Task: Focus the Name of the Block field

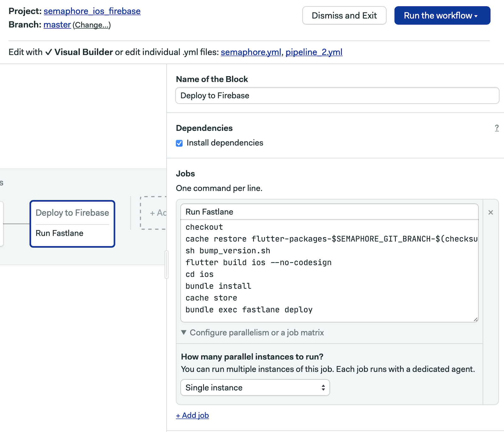Action: (x=337, y=95)
